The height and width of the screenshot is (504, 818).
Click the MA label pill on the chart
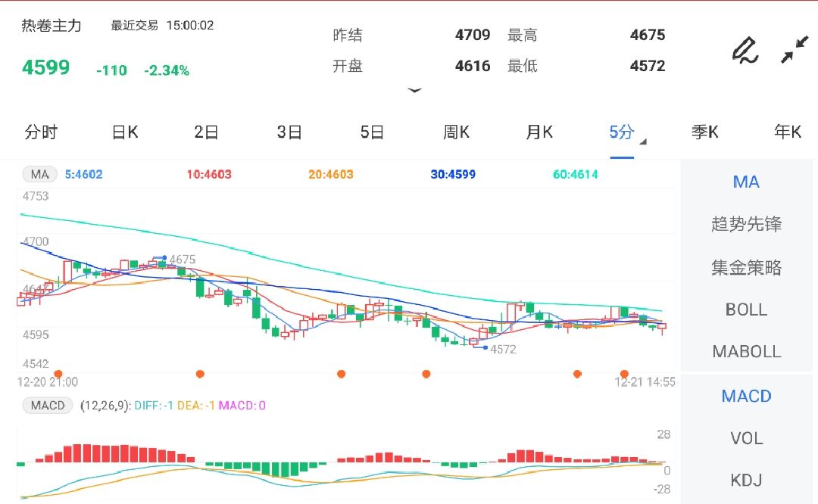tap(39, 174)
